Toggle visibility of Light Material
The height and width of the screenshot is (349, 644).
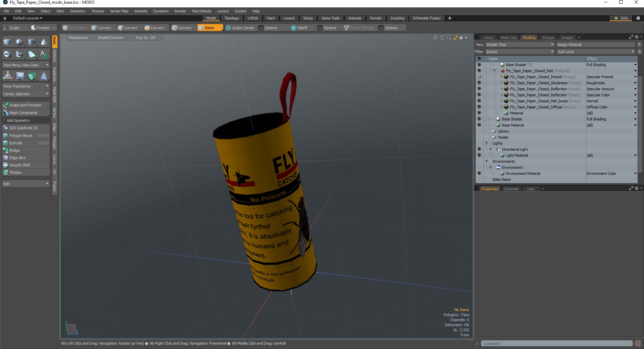coord(479,155)
